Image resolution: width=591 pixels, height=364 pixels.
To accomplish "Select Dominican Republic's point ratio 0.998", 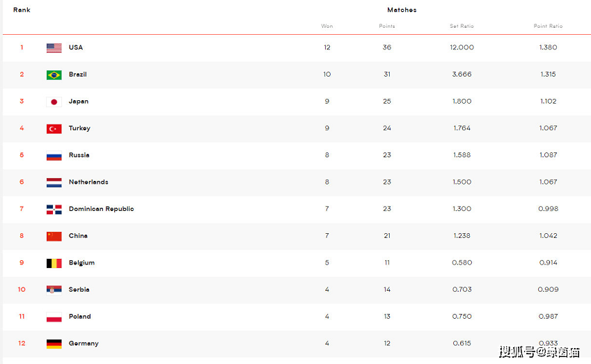I will click(x=548, y=209).
